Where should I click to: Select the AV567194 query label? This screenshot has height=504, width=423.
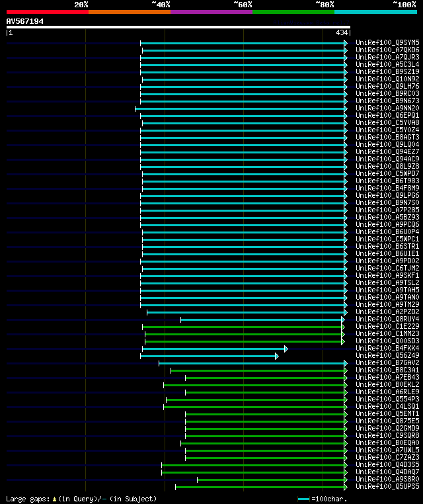24,21
